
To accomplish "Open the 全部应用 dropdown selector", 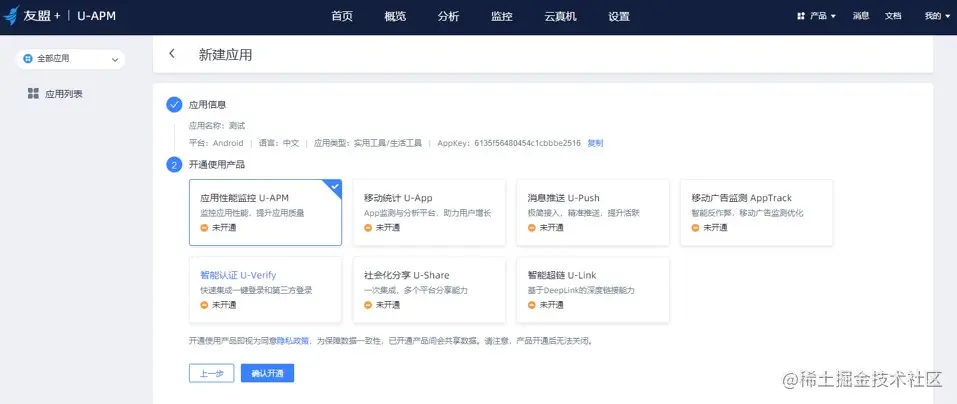I will 70,59.
